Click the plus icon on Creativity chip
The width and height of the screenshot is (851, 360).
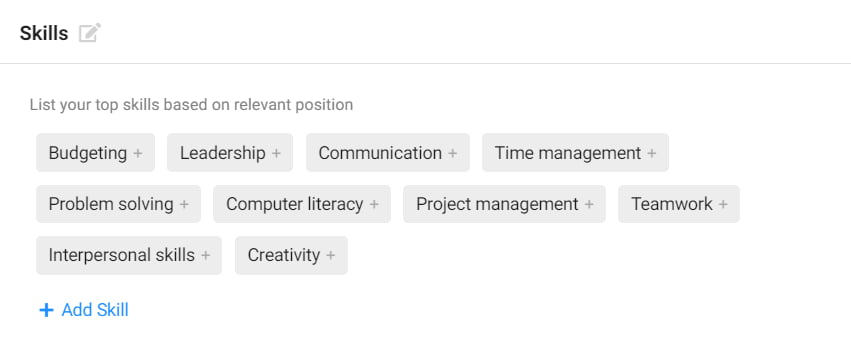pos(331,255)
